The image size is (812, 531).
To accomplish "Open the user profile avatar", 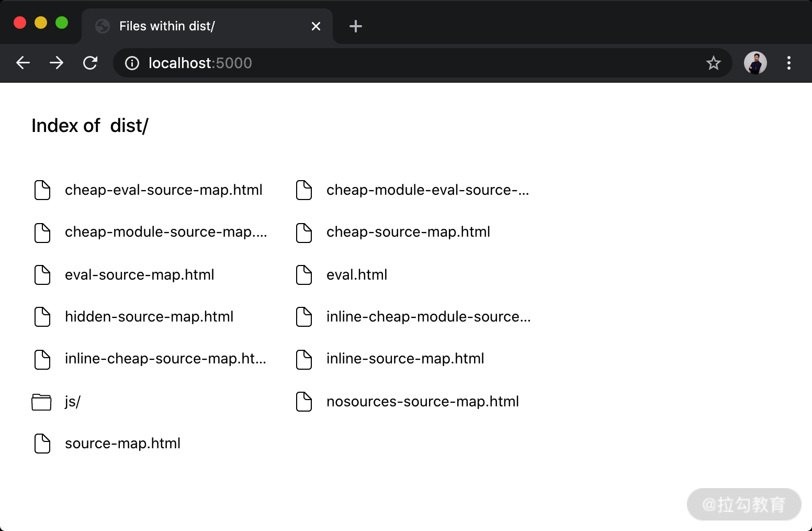I will 755,63.
